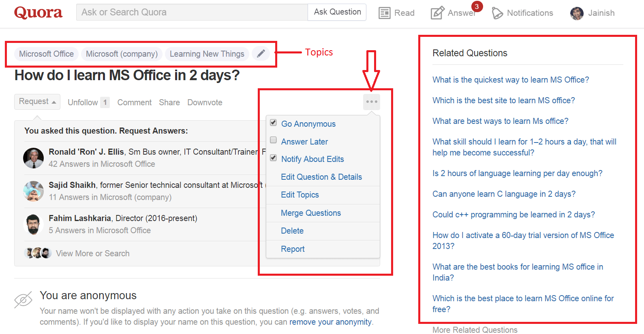The height and width of the screenshot is (334, 644).
Task: Click '11 Answers in Microsoft (company)' text
Action: tap(110, 197)
